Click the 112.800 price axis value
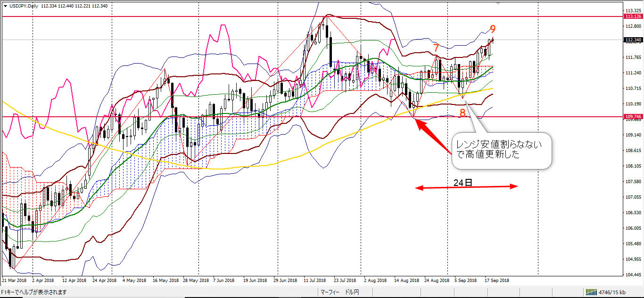 [633, 26]
